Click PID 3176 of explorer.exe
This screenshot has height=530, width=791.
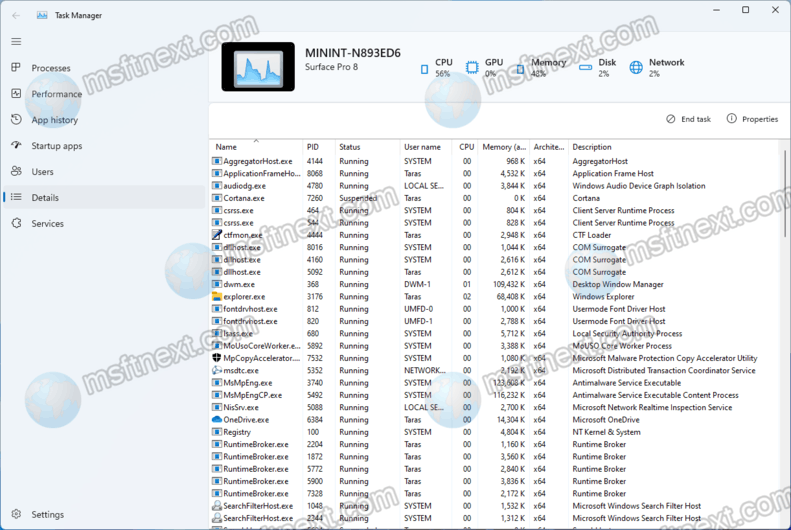tap(315, 297)
